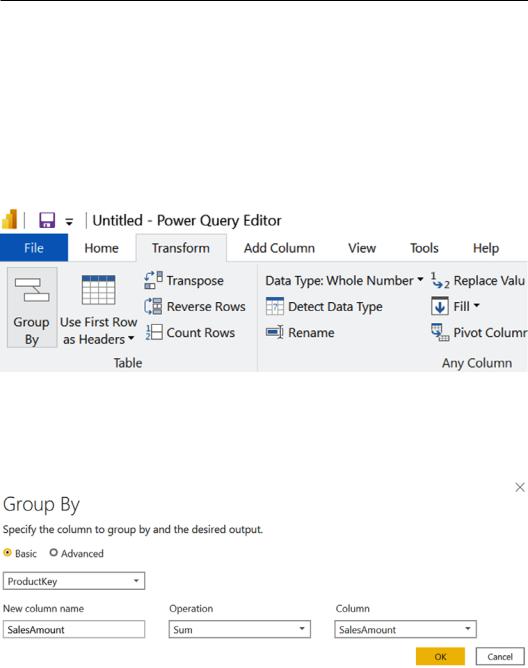Viewport: 528px width, 668px height.
Task: Open the Data Type: Whole Number dropdown
Action: [344, 280]
